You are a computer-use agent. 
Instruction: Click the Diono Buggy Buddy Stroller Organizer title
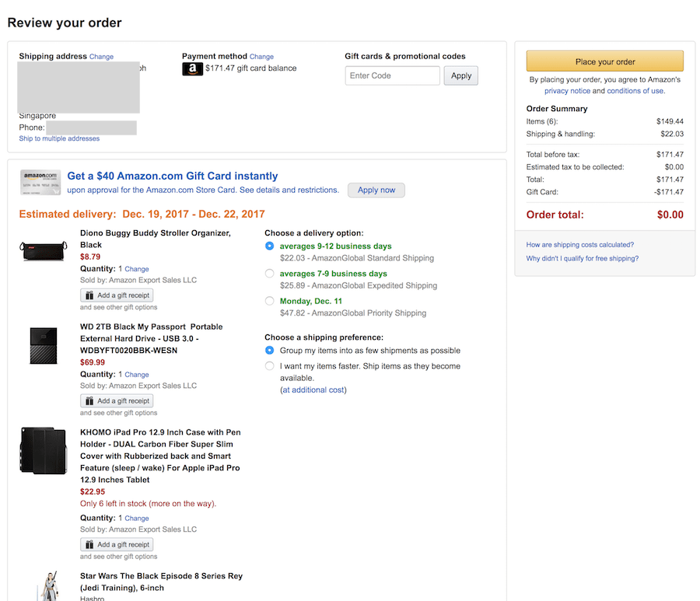(x=156, y=239)
